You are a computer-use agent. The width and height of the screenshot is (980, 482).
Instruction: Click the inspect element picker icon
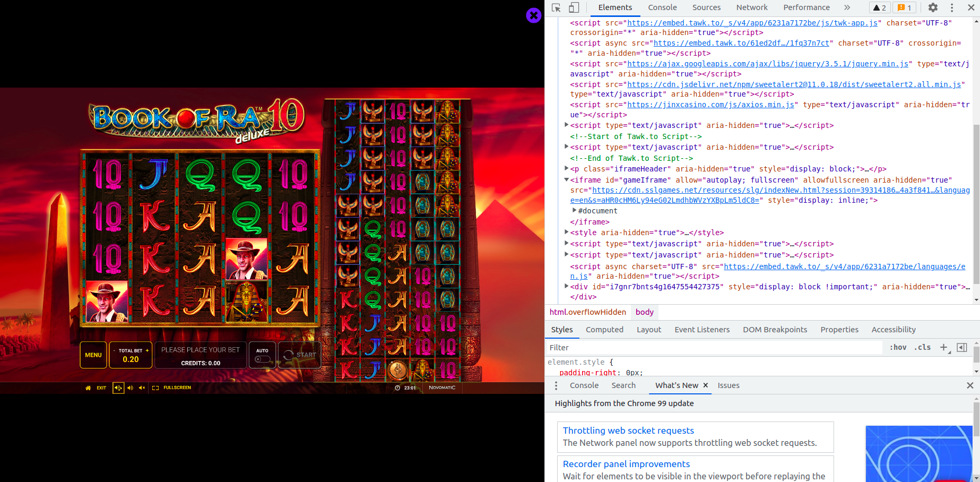(556, 7)
